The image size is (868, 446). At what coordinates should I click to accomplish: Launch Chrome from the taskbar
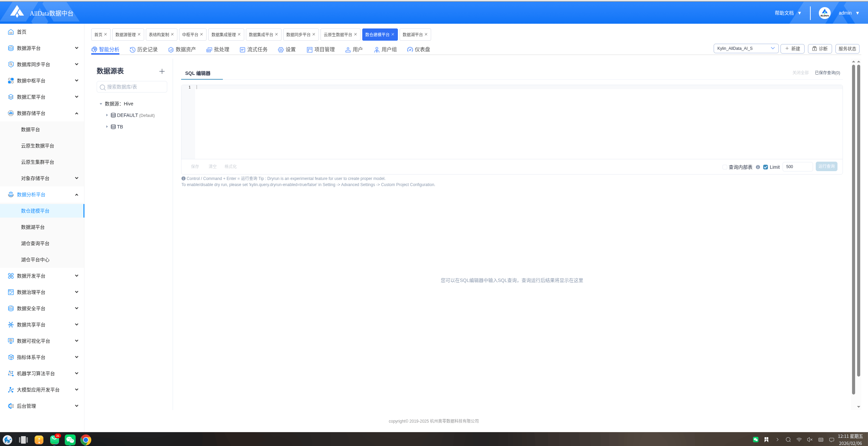click(86, 440)
